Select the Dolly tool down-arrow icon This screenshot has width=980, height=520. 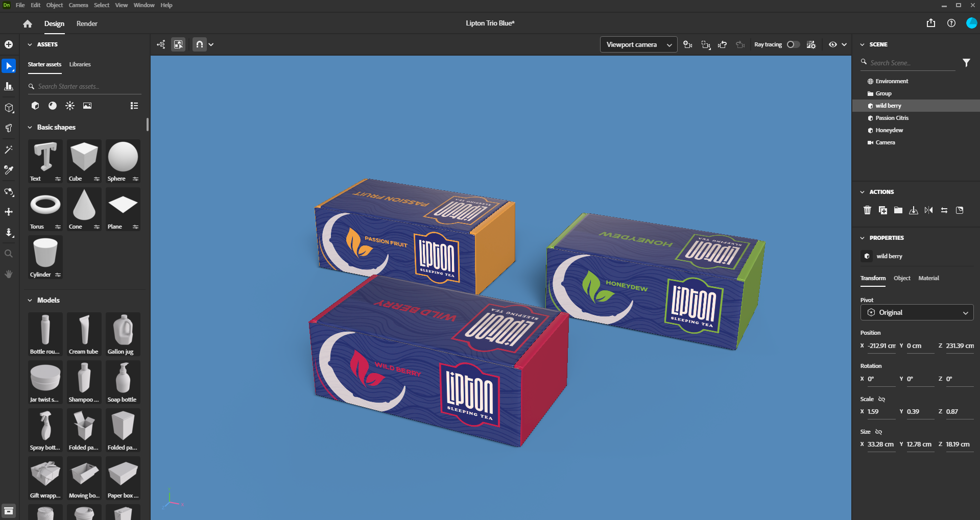click(9, 233)
